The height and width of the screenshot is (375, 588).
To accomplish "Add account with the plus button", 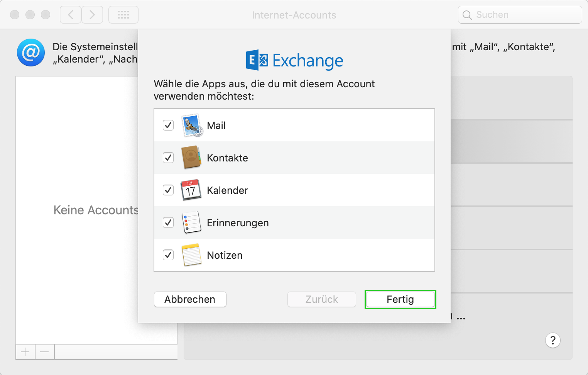I will (x=25, y=352).
